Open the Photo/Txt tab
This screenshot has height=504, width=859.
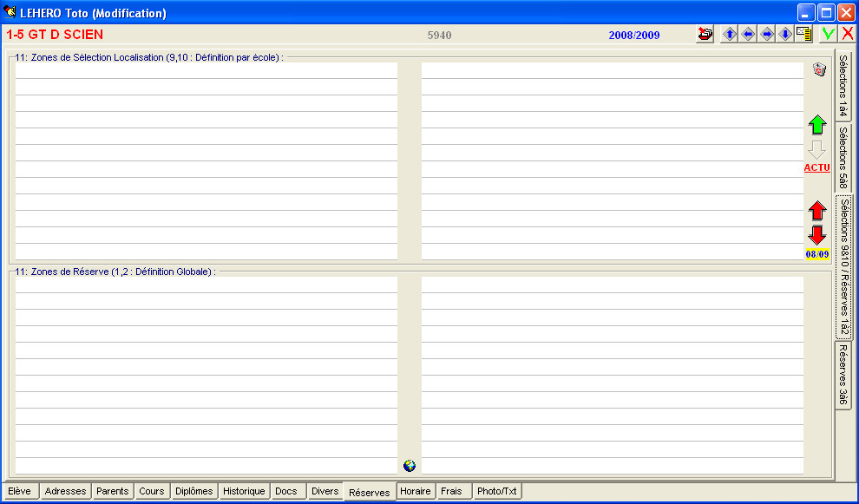click(x=497, y=491)
